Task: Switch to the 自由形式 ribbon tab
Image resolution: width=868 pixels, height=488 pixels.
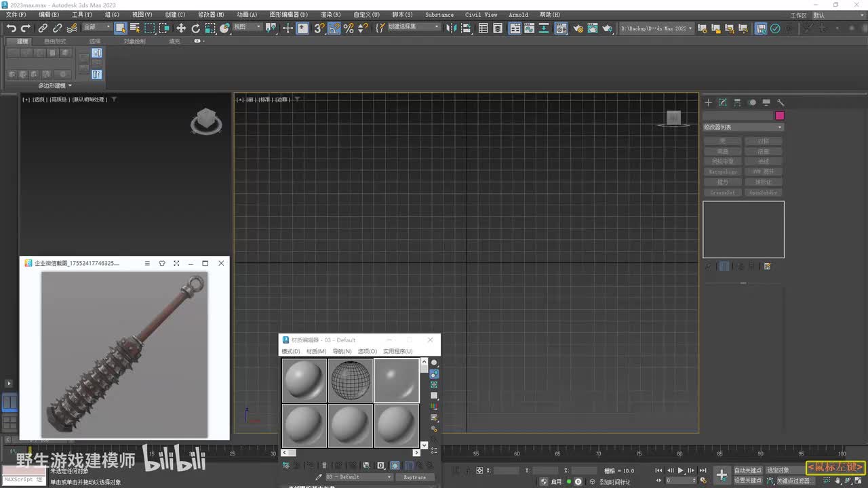Action: coord(56,41)
